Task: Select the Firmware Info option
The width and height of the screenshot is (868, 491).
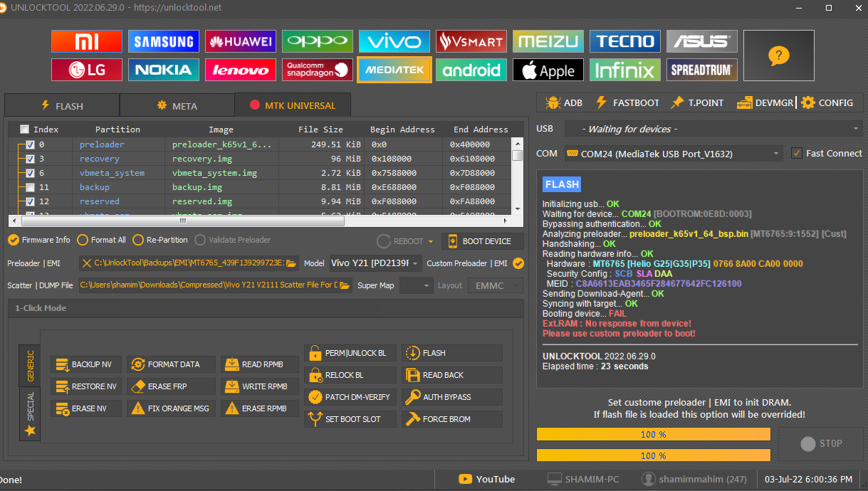Action: click(x=39, y=240)
